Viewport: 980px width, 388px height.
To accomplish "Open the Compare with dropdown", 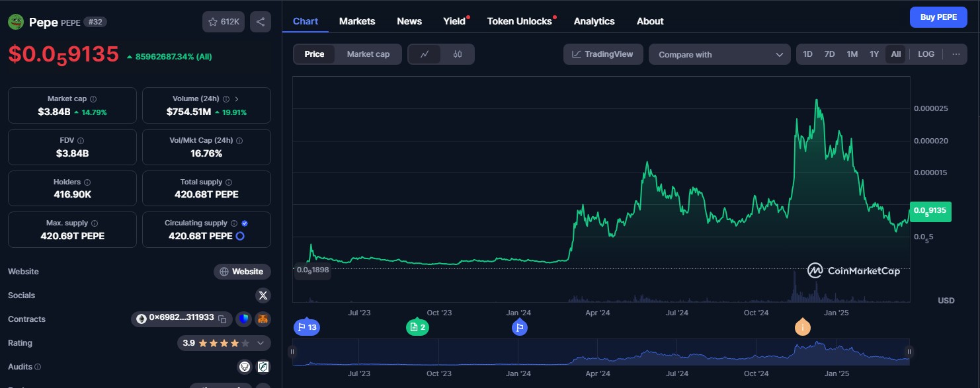I will pos(719,54).
